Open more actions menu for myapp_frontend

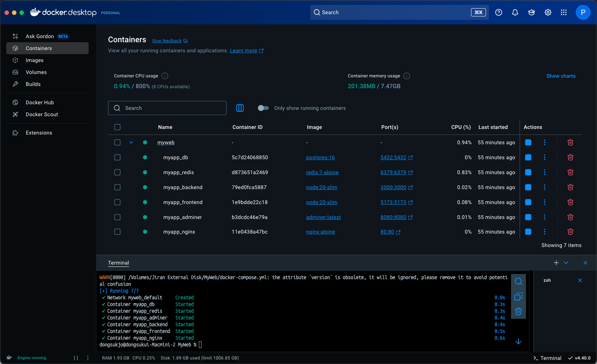pos(545,202)
